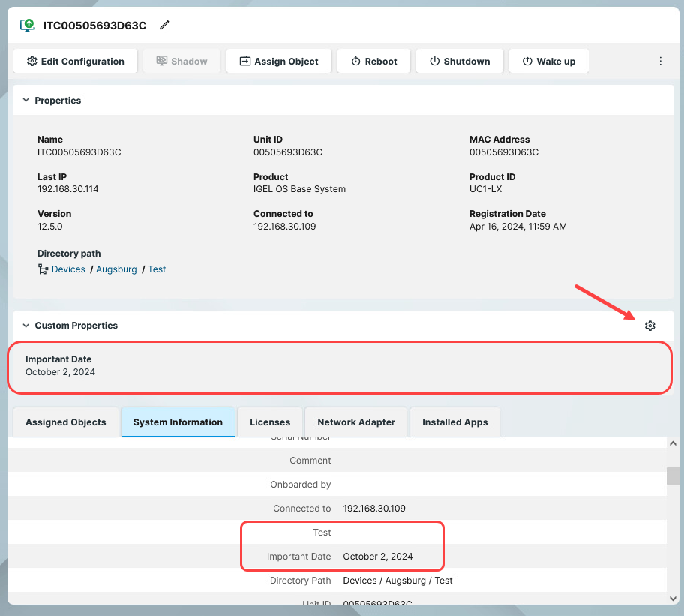Open the three-dot more actions menu
Screen dimensions: 684x616
click(660, 62)
